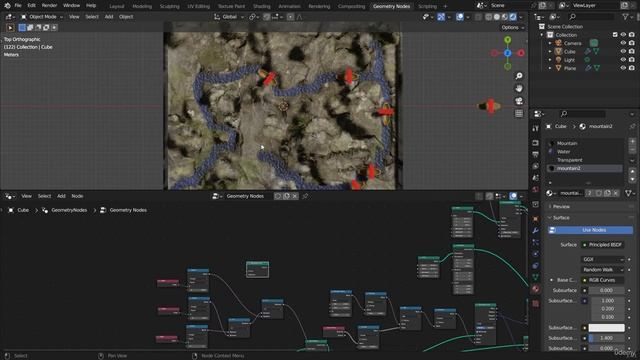The width and height of the screenshot is (640, 360).
Task: Add a new material slot plus button
Action: tap(632, 142)
